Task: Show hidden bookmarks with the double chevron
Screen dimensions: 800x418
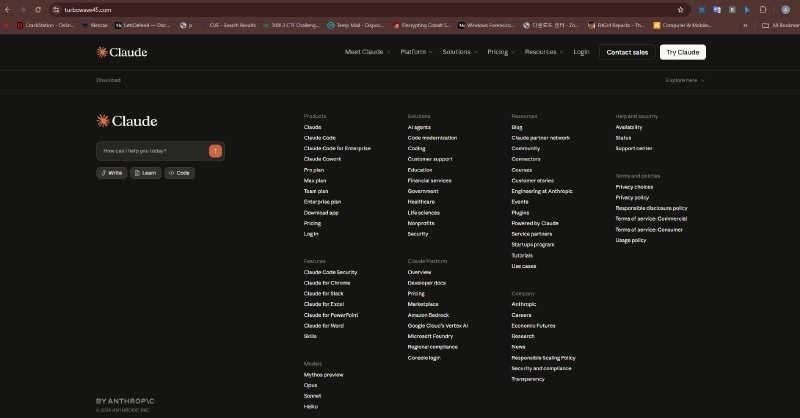Action: pyautogui.click(x=745, y=25)
